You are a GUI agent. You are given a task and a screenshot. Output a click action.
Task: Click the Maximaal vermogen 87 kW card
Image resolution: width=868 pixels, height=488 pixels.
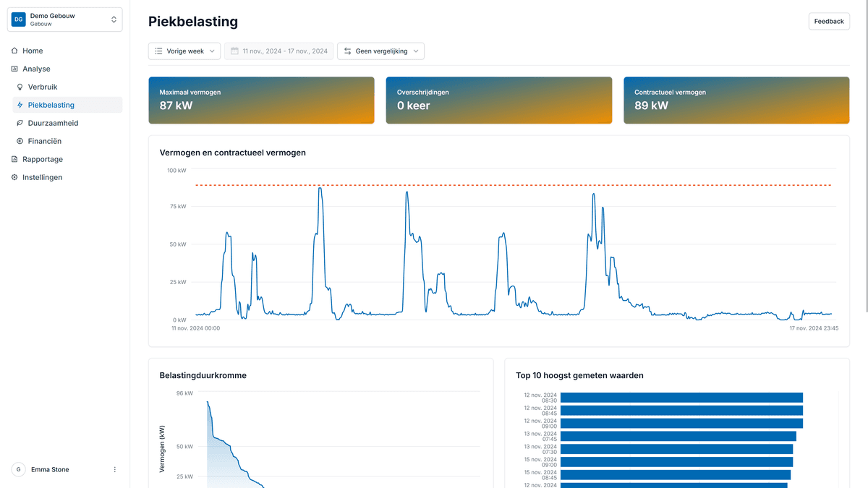click(x=261, y=100)
